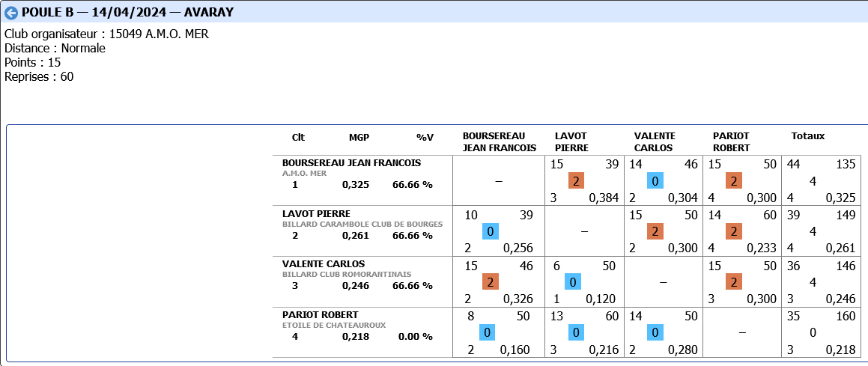Image resolution: width=868 pixels, height=366 pixels.
Task: Click player name PARIOT ROBERT in fourth row
Action: [x=320, y=314]
